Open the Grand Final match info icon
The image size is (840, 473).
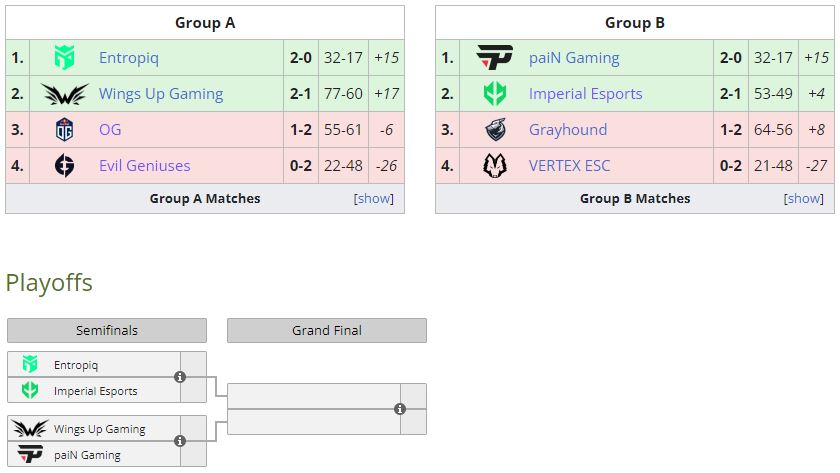pyautogui.click(x=400, y=409)
